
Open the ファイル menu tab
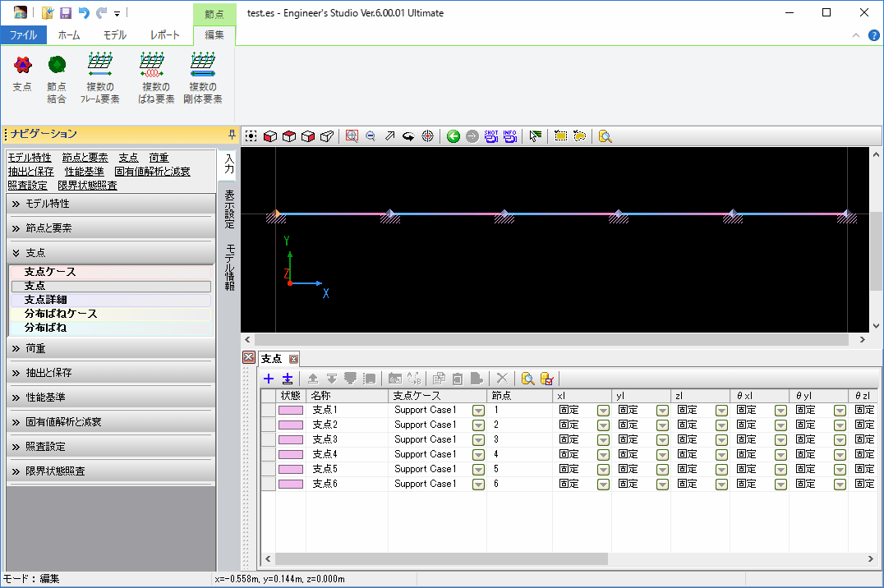coord(23,35)
